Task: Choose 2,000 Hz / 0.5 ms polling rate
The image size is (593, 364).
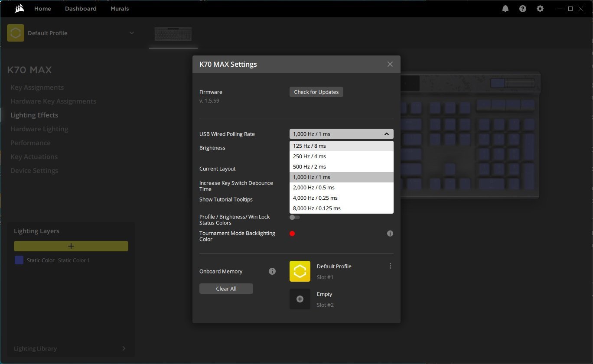Action: coord(342,188)
